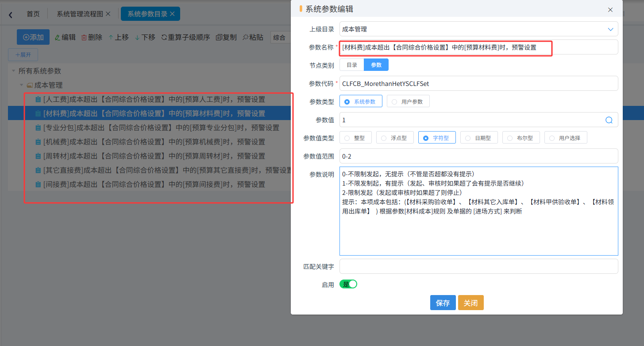Choose 用户选择 as parameter value type
Image resolution: width=644 pixels, height=346 pixels.
click(x=566, y=138)
